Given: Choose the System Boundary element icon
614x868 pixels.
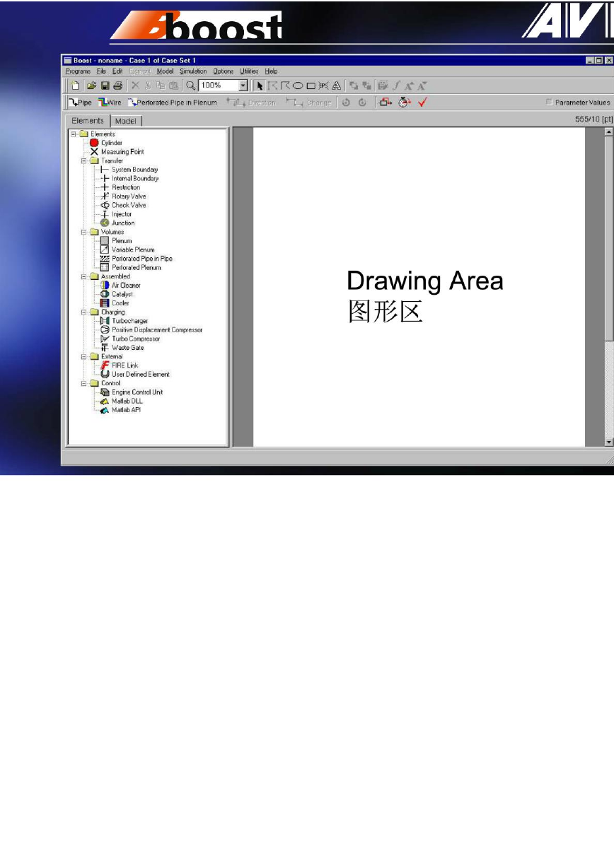Looking at the screenshot, I should (x=105, y=170).
